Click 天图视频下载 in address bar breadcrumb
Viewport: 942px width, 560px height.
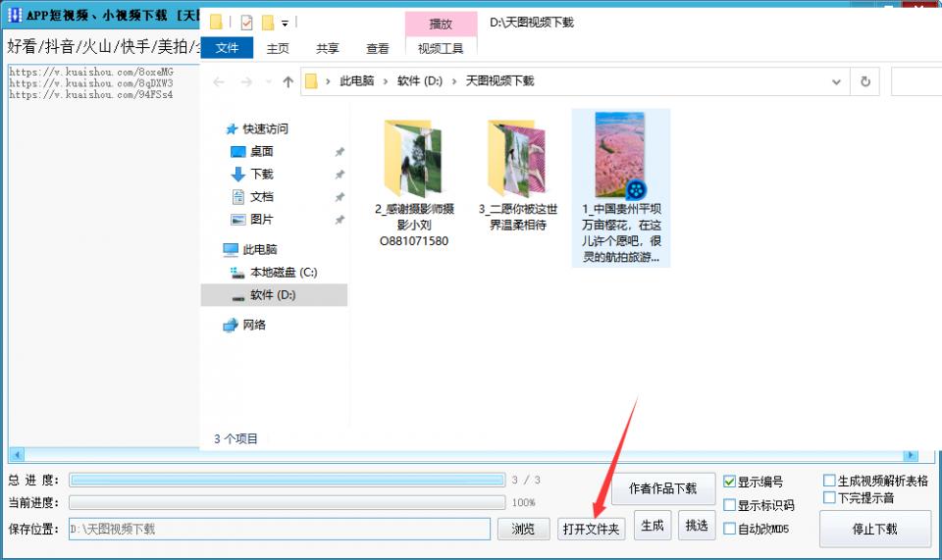[x=499, y=81]
